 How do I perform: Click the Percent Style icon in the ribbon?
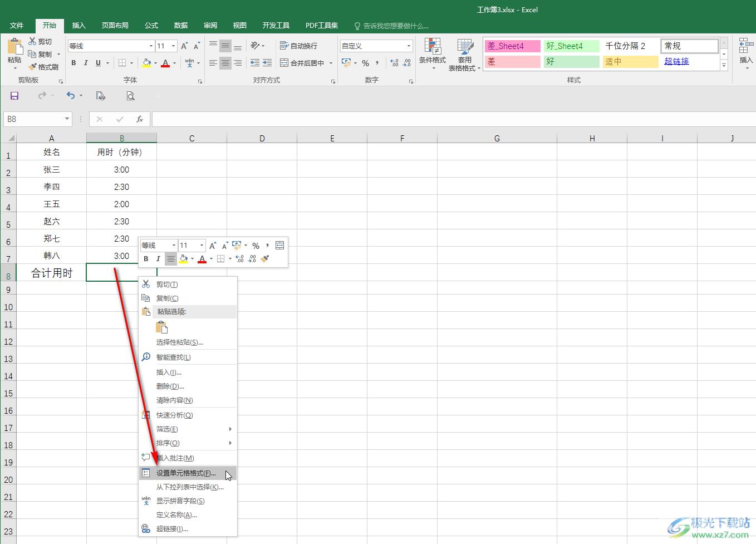click(x=365, y=63)
